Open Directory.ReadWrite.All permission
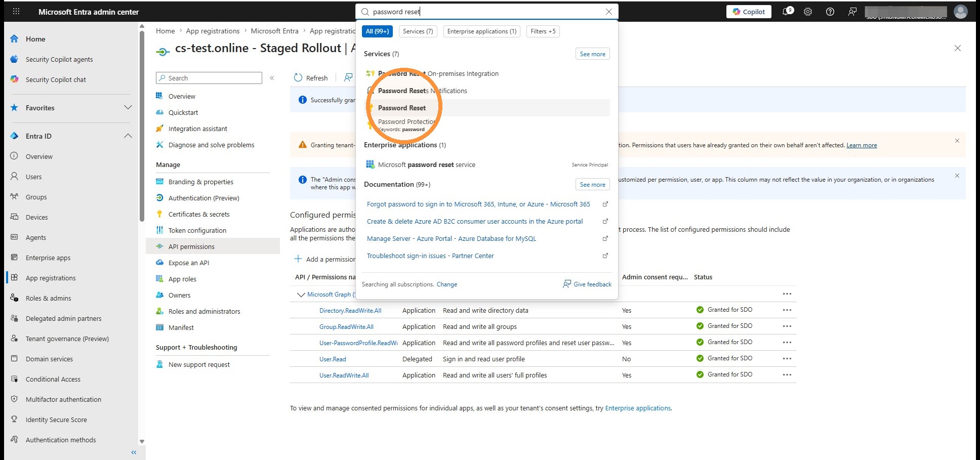 (350, 311)
